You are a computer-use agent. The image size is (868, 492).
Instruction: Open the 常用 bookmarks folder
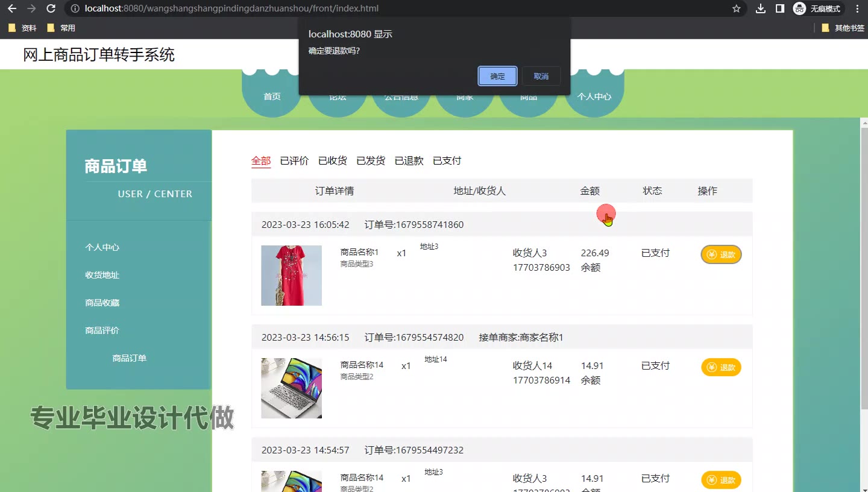pos(61,28)
